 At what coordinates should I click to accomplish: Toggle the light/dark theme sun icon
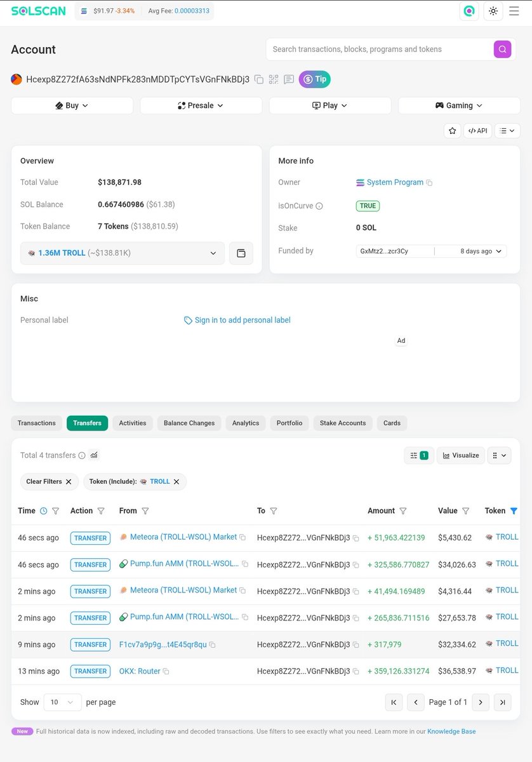point(493,11)
